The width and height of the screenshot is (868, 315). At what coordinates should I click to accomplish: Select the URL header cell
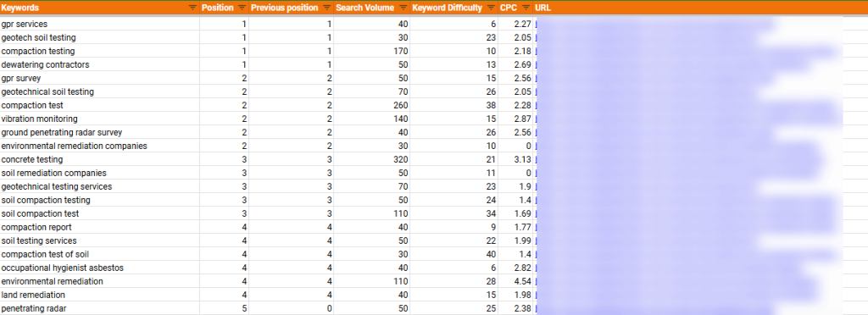[x=700, y=8]
